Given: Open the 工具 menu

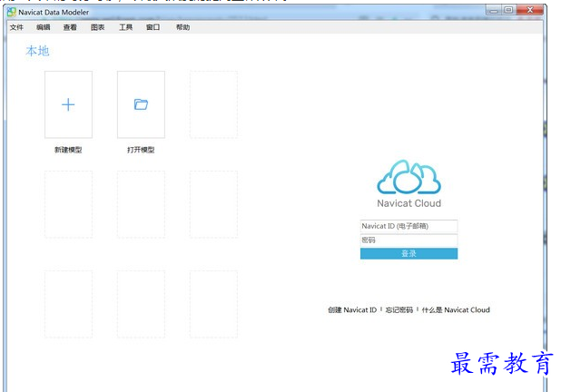Looking at the screenshot, I should coord(125,27).
